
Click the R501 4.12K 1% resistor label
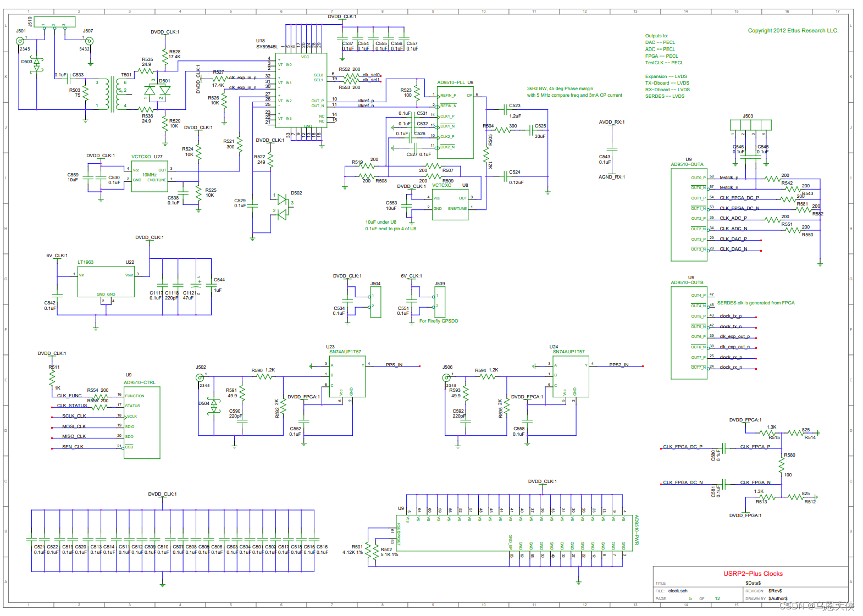(x=352, y=550)
